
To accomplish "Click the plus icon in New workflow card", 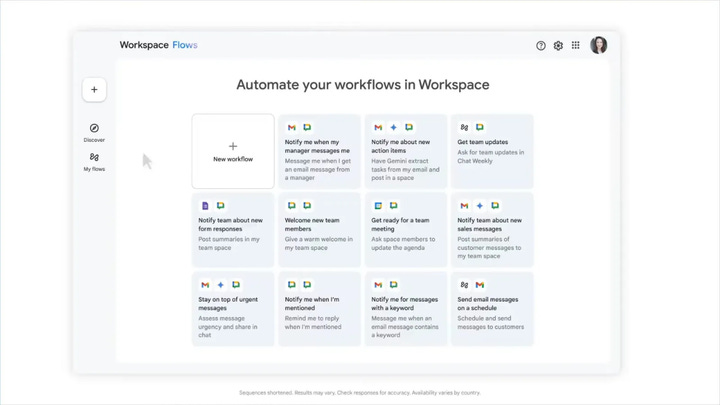I will click(233, 146).
